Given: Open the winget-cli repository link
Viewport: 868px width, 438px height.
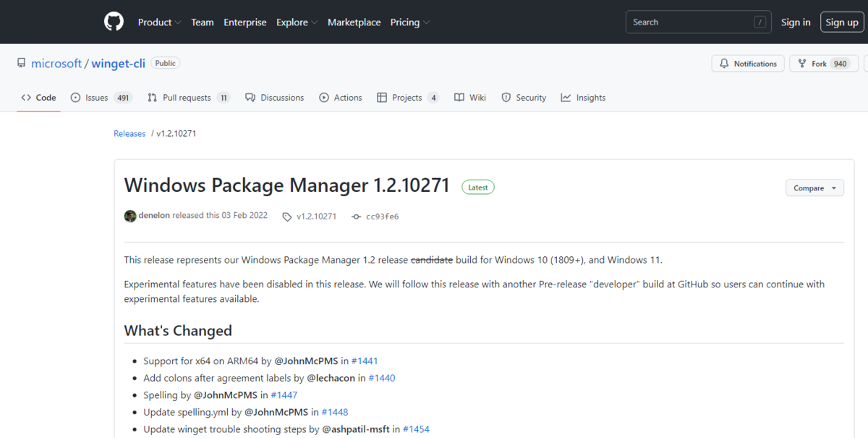Looking at the screenshot, I should coord(119,64).
